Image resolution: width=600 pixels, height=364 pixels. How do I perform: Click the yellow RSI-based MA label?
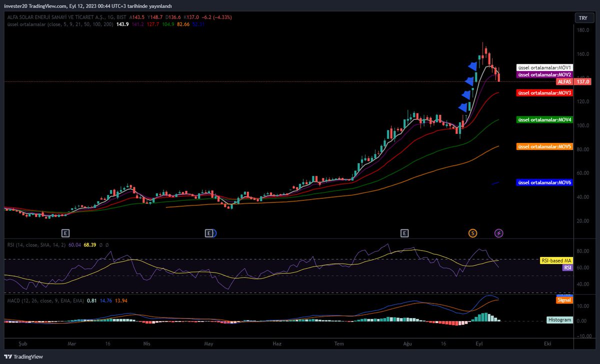click(556, 261)
